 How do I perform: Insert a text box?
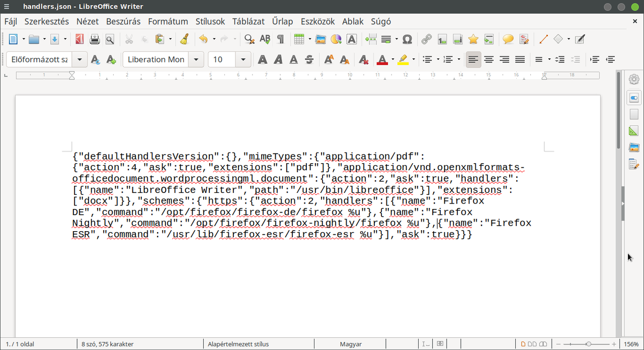pyautogui.click(x=352, y=39)
